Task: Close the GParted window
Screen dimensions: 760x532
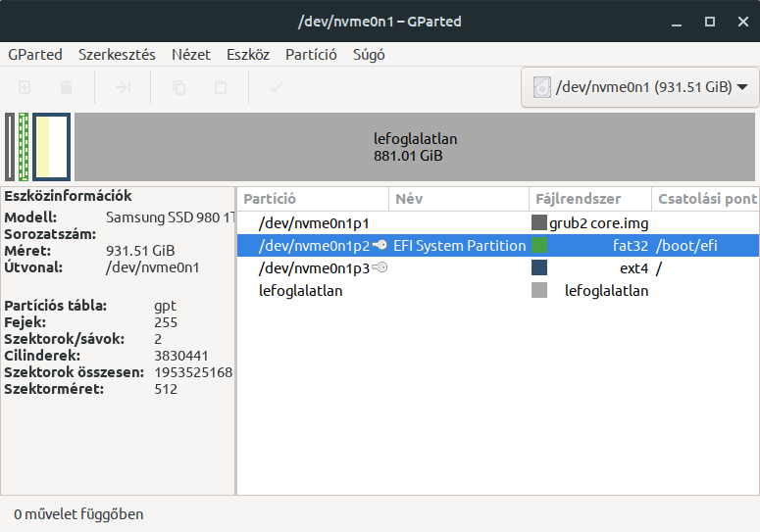Action: point(743,22)
